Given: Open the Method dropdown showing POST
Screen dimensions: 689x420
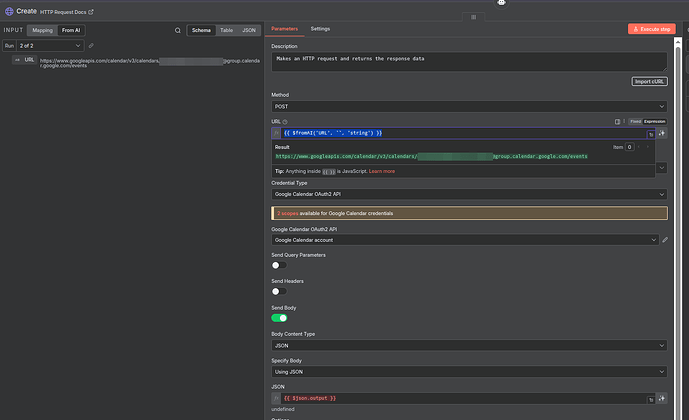Looking at the screenshot, I should click(x=469, y=106).
